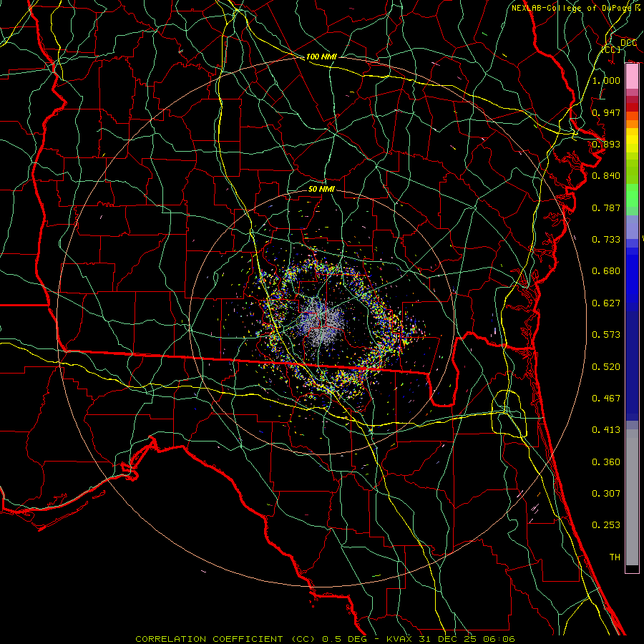The image size is (644, 644).
Task: Click the Correlation Coefficient title text
Action: (x=210, y=638)
